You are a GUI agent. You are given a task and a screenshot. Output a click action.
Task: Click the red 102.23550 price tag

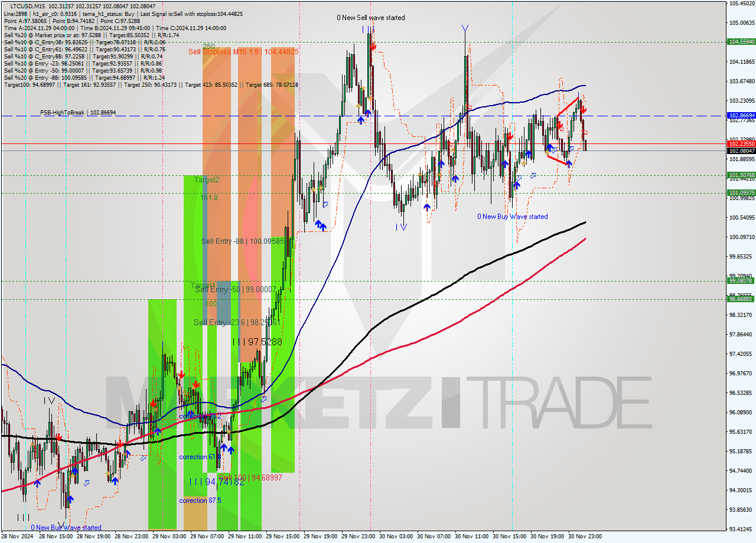(x=741, y=143)
